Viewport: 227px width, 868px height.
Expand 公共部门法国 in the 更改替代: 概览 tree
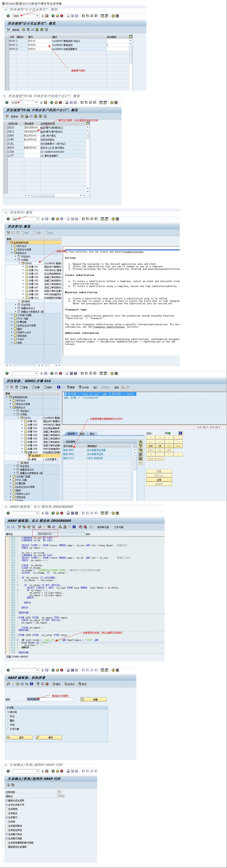11,315
